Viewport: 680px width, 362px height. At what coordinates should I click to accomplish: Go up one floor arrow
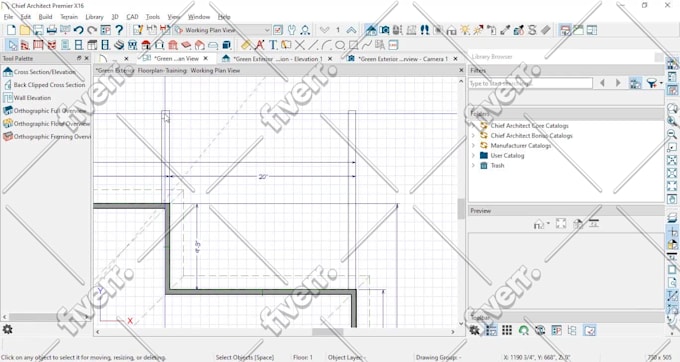[x=351, y=30]
